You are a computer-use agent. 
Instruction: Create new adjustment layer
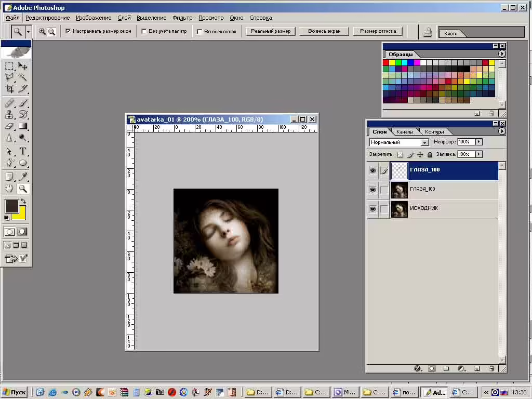click(x=461, y=368)
